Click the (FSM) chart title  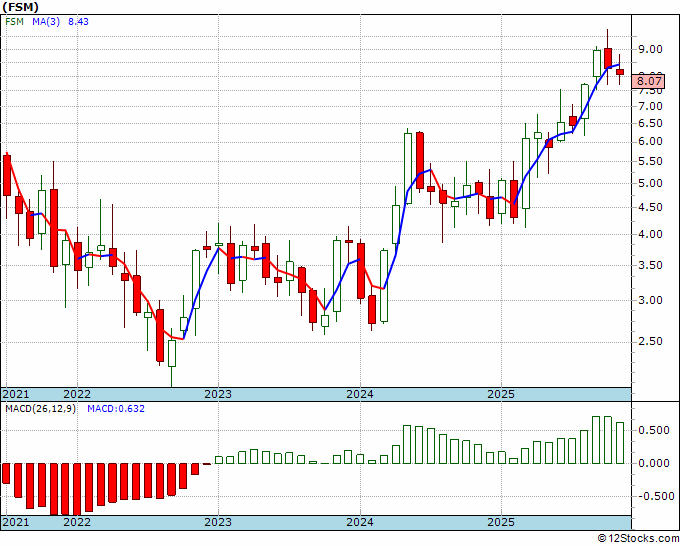20,7
